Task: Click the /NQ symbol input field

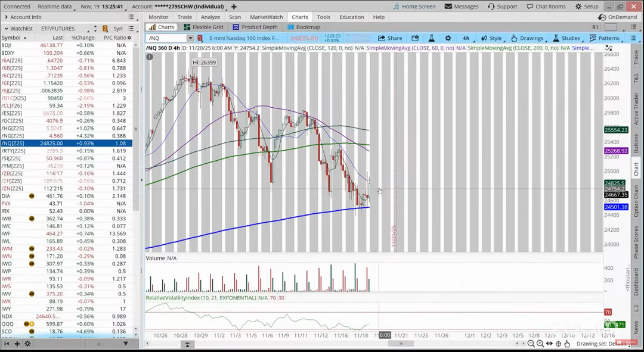Action: pyautogui.click(x=167, y=38)
